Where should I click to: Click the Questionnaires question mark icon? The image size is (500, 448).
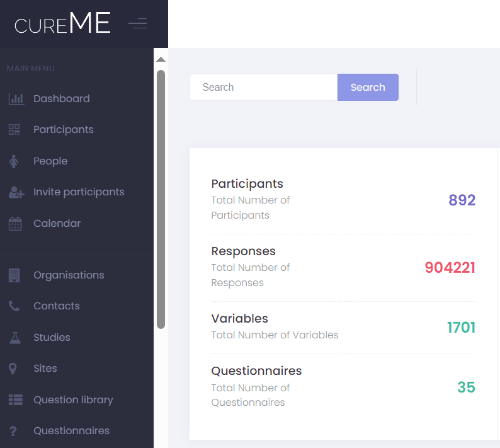point(13,431)
